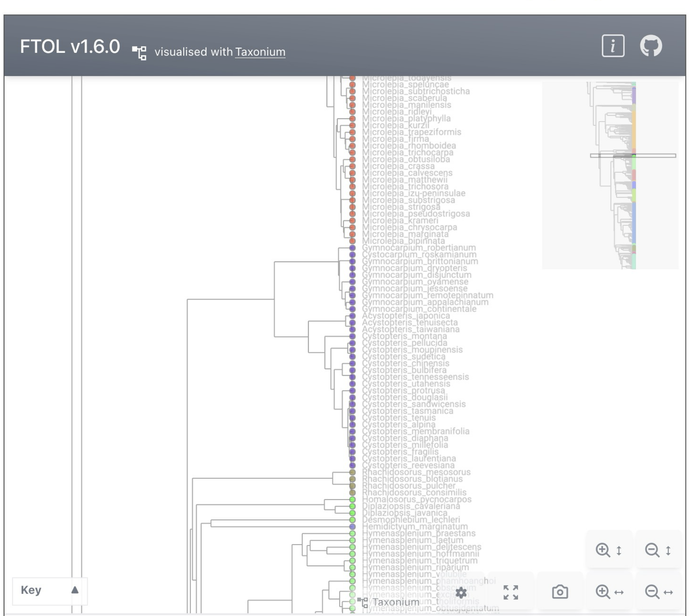This screenshot has width=689, height=616.
Task: Select the Homalosorus_pycnocarpos green node
Action: point(352,499)
